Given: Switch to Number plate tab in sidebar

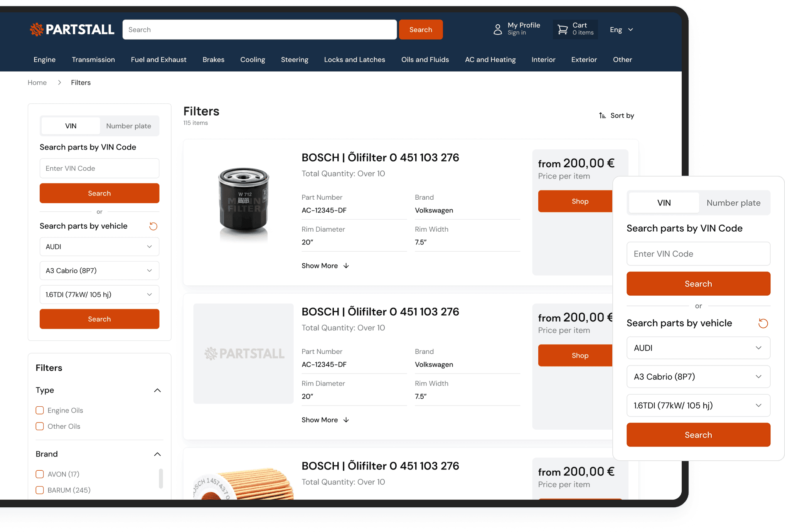Looking at the screenshot, I should point(129,126).
